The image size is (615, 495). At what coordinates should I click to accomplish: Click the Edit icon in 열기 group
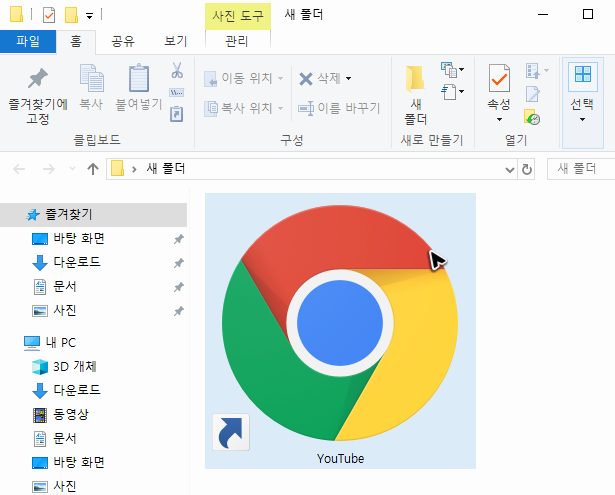533,94
